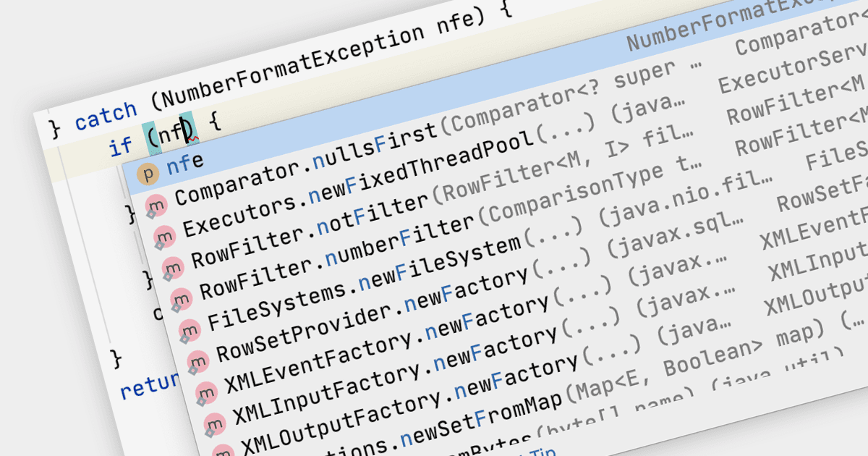Click the method icon beside XMLOutputFactory.newFactory
This screenshot has width=868, height=456.
pyautogui.click(x=221, y=450)
